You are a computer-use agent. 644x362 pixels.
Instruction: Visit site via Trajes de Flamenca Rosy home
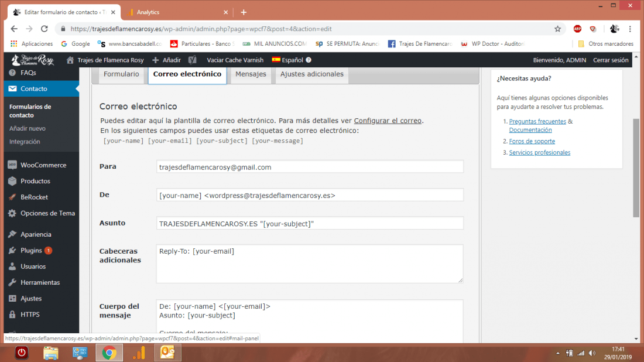pyautogui.click(x=105, y=60)
